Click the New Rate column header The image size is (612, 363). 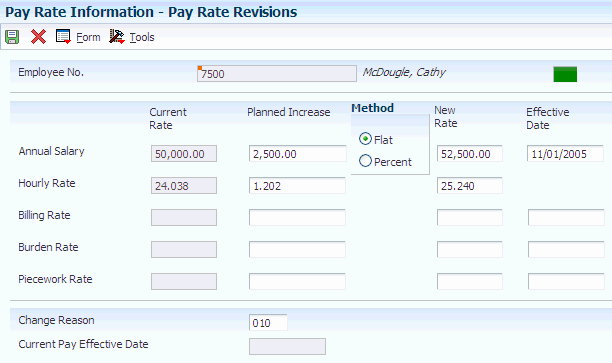point(446,117)
